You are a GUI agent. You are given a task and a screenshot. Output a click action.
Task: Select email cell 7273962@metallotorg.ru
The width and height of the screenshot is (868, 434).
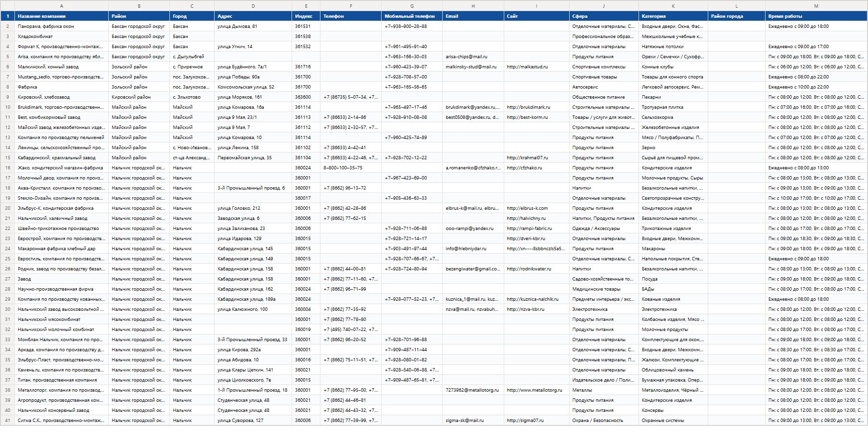pyautogui.click(x=473, y=390)
